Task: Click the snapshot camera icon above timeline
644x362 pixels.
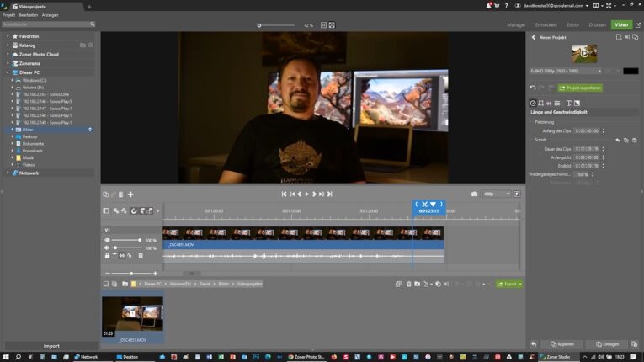Action: point(474,194)
